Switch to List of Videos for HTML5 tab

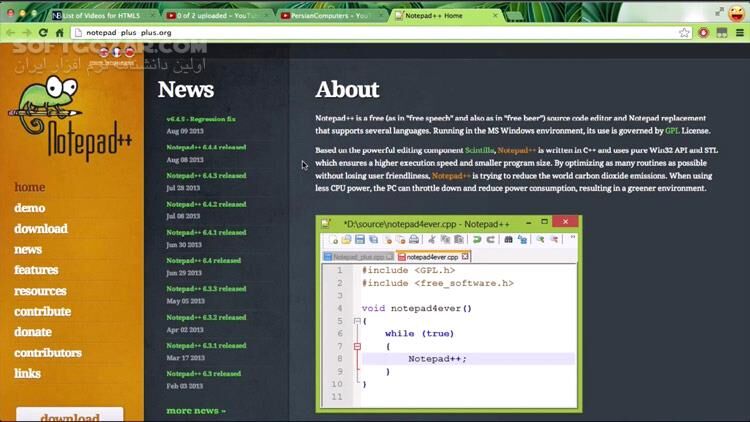[100, 16]
